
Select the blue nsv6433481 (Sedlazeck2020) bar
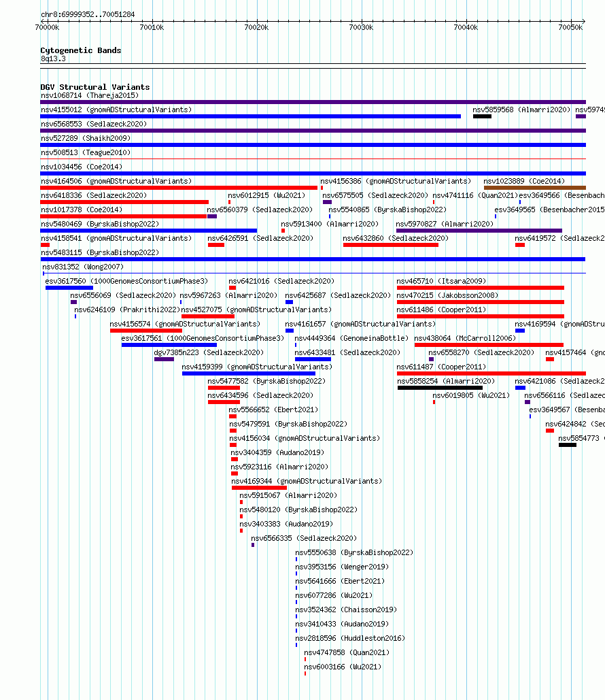tap(313, 359)
